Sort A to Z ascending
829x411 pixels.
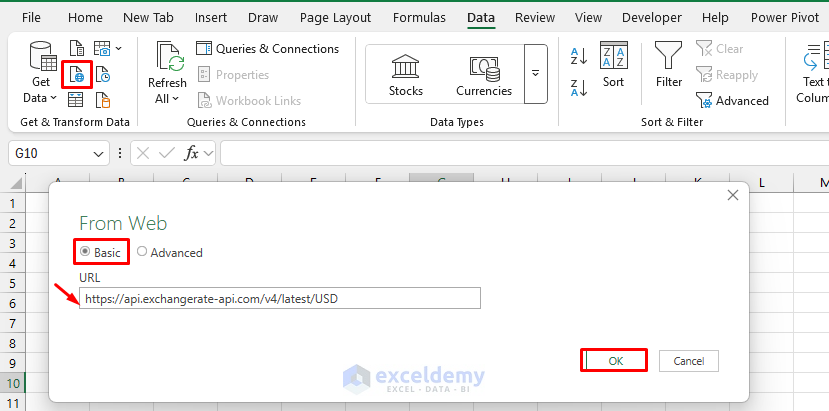pyautogui.click(x=579, y=56)
